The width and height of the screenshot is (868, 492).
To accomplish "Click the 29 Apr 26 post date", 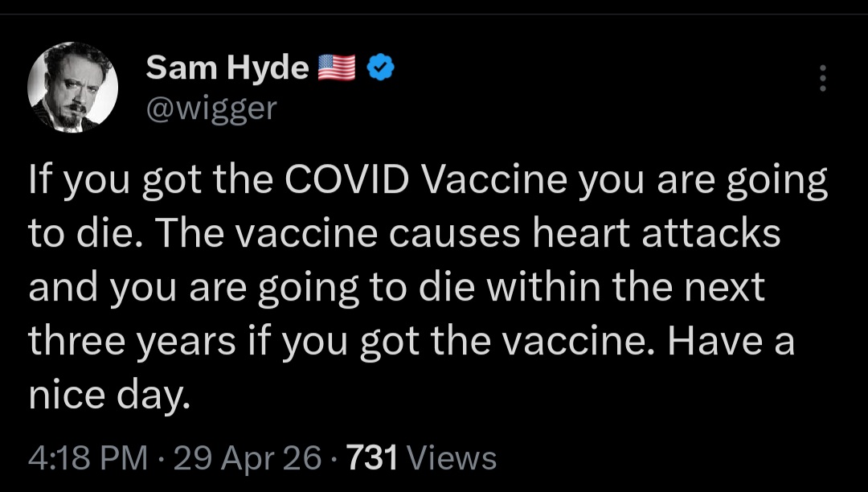I will click(x=247, y=458).
